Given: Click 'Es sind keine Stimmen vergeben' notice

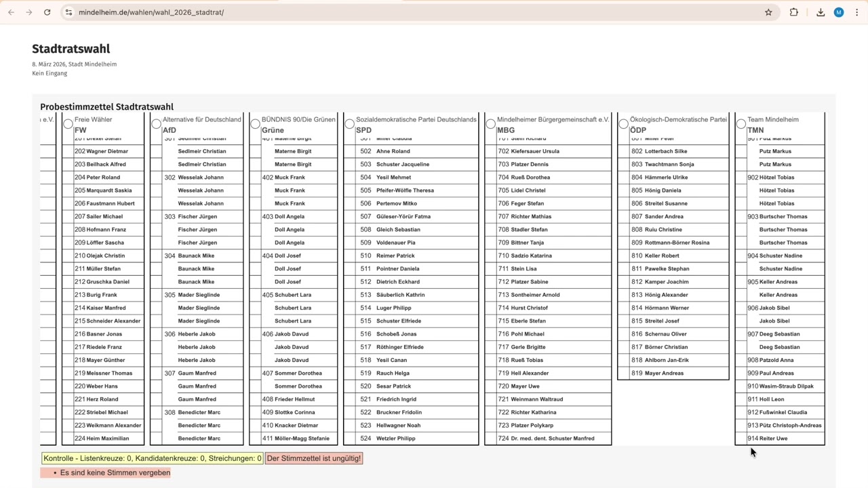Looking at the screenshot, I should pyautogui.click(x=115, y=472).
